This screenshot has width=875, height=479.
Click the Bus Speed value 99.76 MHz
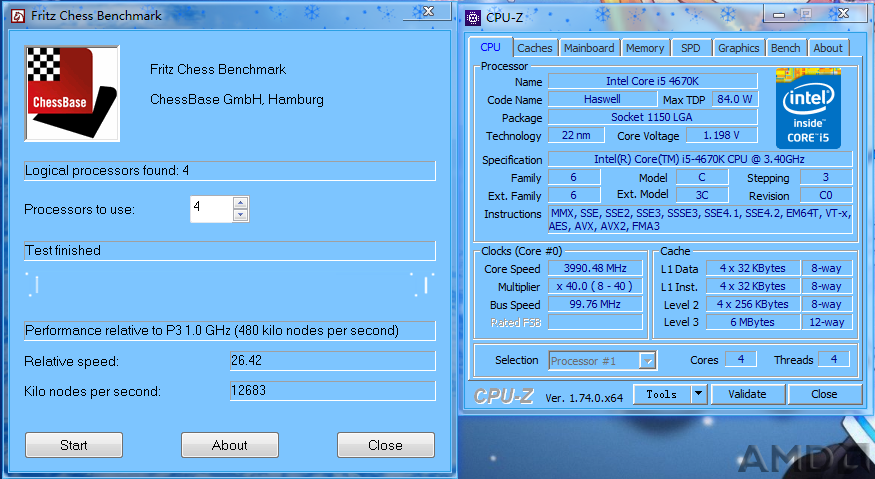pos(595,304)
